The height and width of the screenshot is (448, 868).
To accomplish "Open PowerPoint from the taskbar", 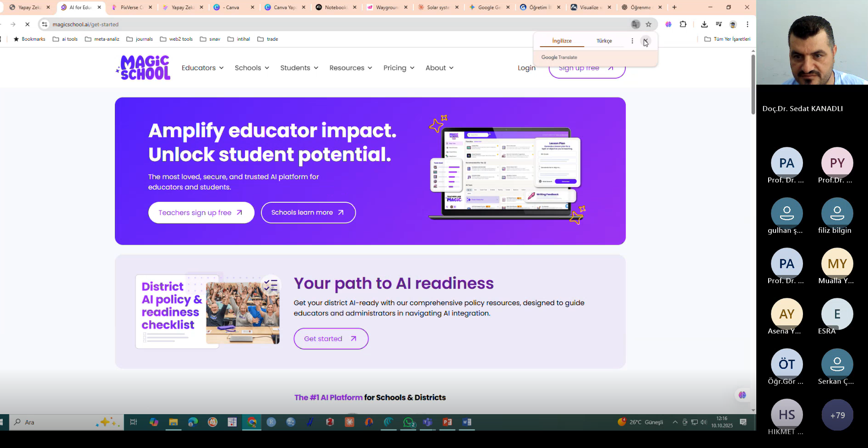I will pos(447,422).
